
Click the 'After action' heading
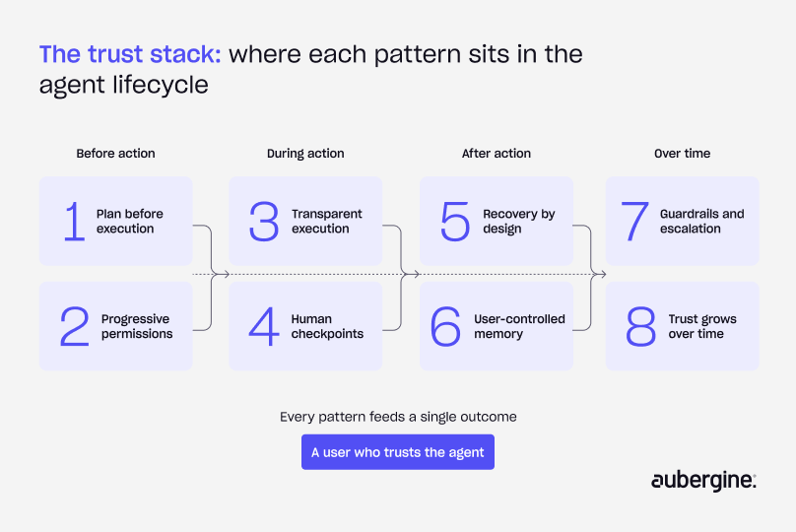(x=497, y=154)
